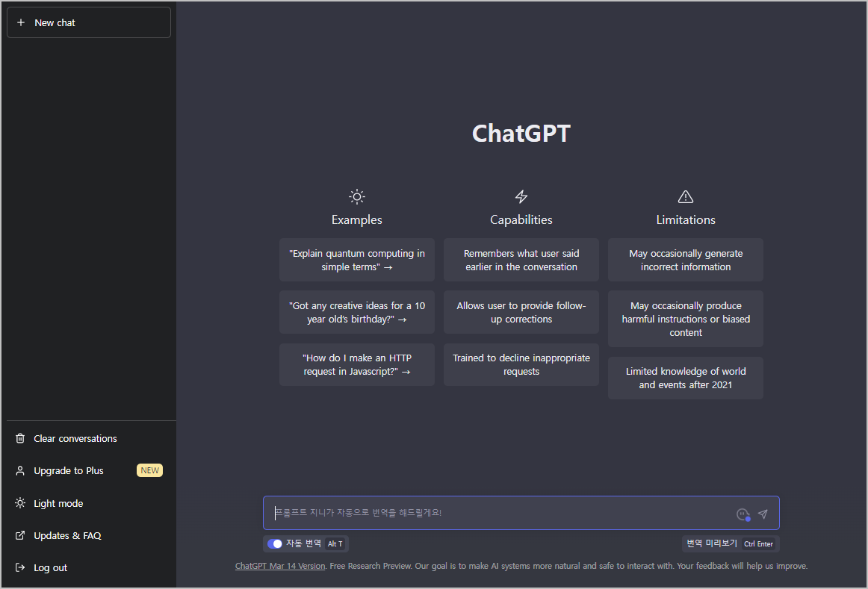Click the sun icon above Examples
Image resolution: width=868 pixels, height=589 pixels.
tap(356, 196)
